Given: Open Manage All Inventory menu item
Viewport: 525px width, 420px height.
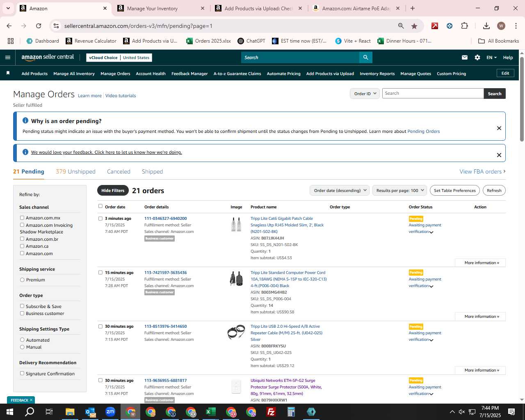Looking at the screenshot, I should coord(74,73).
